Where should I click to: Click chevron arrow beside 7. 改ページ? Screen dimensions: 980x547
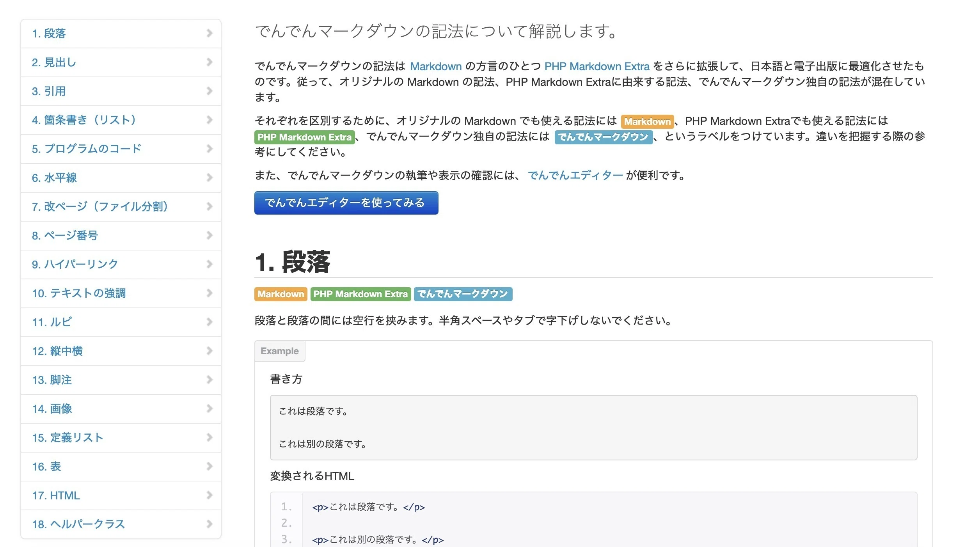pyautogui.click(x=209, y=206)
